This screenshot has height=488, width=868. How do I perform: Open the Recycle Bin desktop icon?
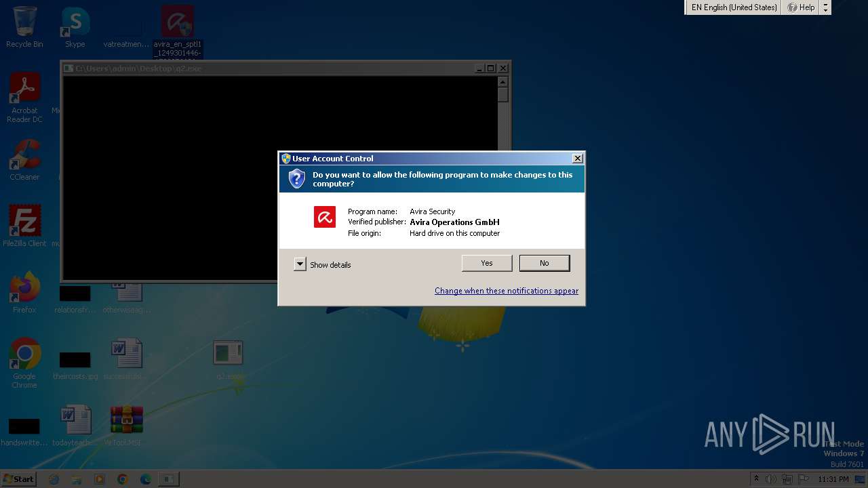pyautogui.click(x=24, y=27)
